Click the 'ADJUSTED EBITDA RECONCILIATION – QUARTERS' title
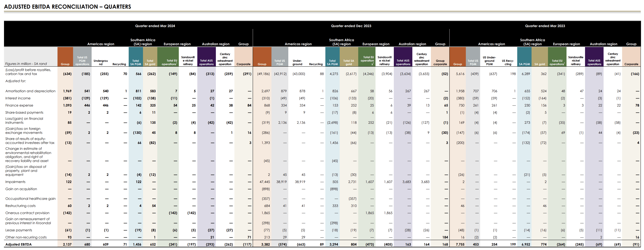The width and height of the screenshot is (644, 250). click(x=68, y=7)
